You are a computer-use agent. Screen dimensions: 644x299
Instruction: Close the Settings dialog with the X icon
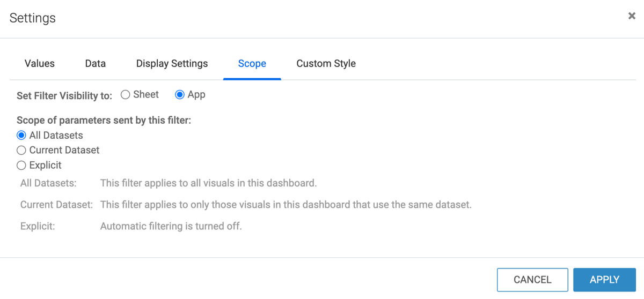coord(632,16)
